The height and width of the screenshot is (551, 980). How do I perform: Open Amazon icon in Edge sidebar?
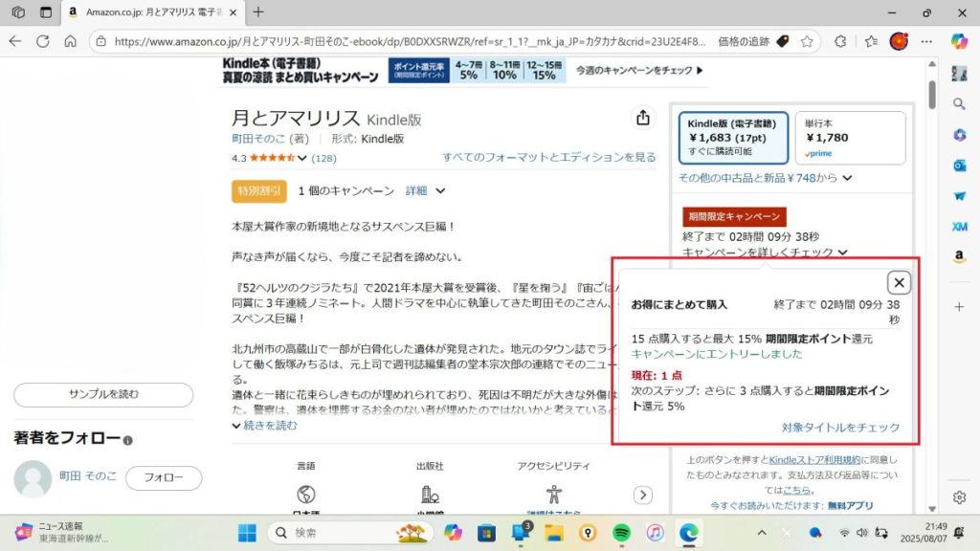click(959, 256)
